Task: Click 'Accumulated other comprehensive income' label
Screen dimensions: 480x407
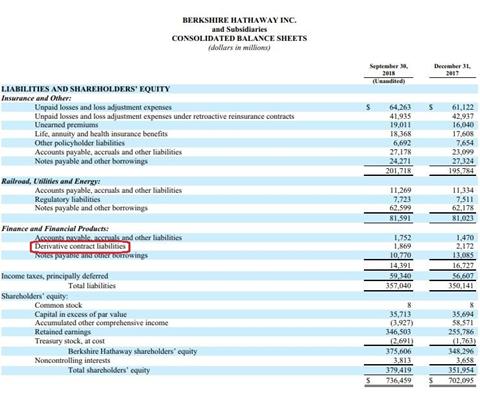Action: point(101,323)
